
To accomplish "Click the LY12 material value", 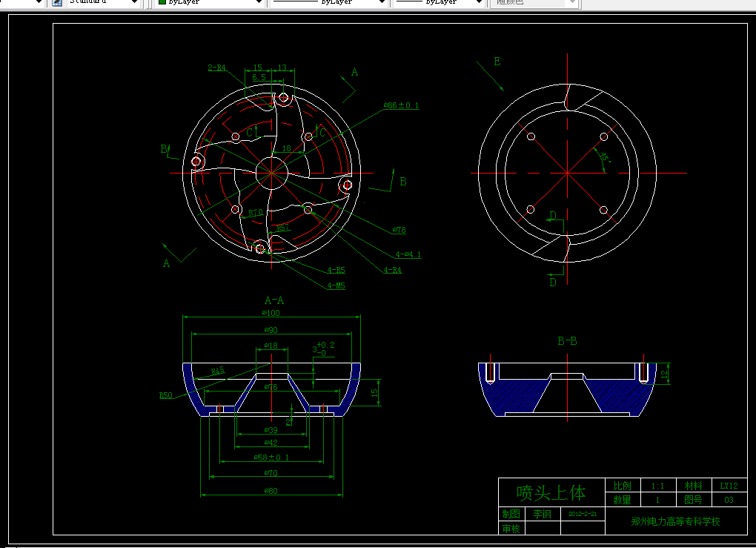I will point(729,486).
